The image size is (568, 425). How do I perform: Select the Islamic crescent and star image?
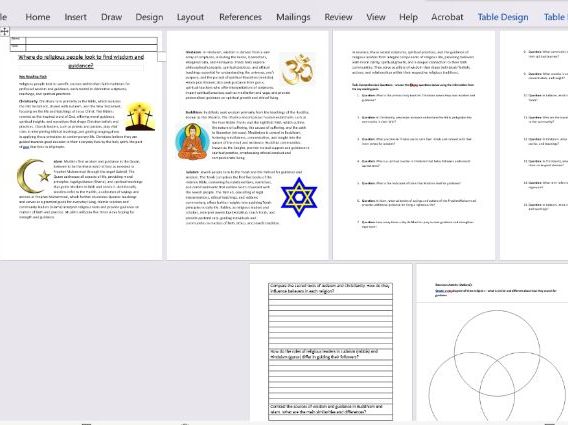34,176
